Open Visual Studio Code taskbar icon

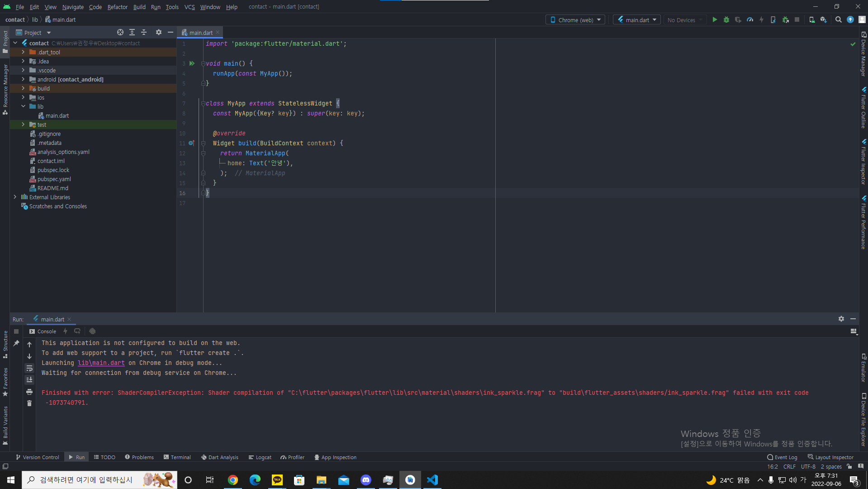tap(432, 480)
